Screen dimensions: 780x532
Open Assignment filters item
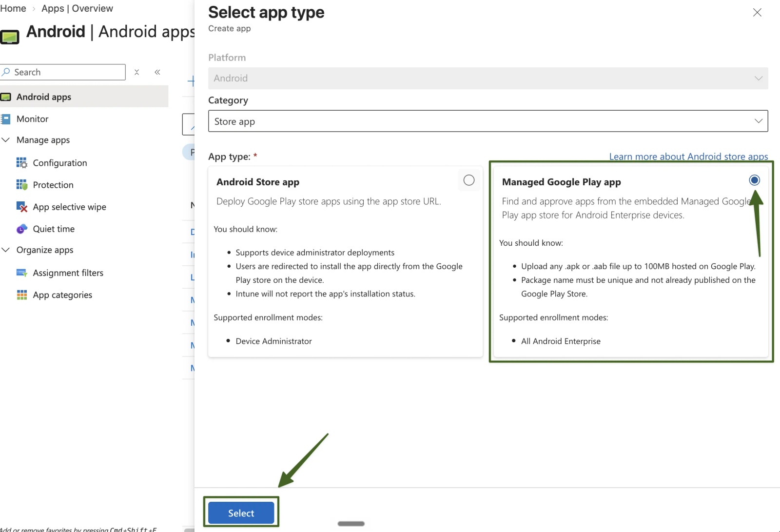68,273
